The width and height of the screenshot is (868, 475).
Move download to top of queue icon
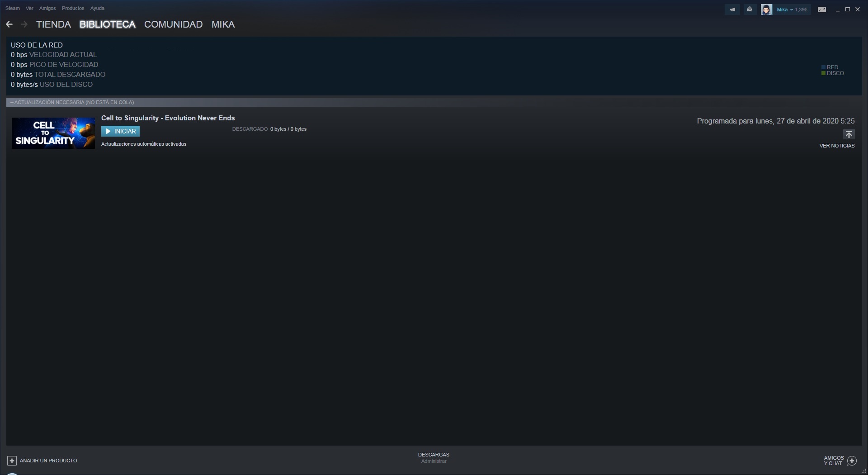point(849,135)
